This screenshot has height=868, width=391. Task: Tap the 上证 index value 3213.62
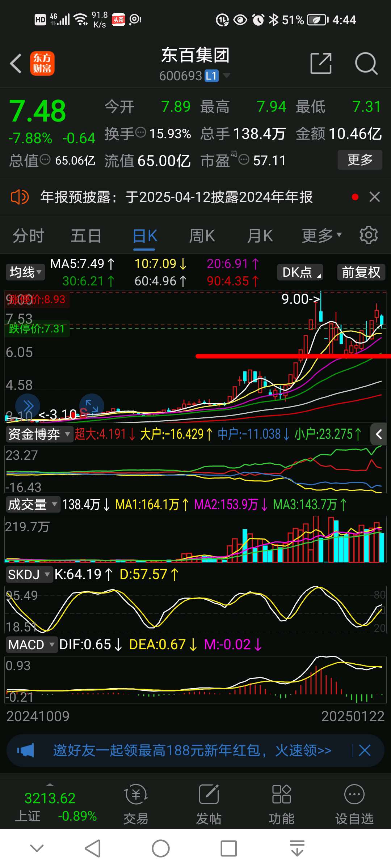[x=50, y=798]
